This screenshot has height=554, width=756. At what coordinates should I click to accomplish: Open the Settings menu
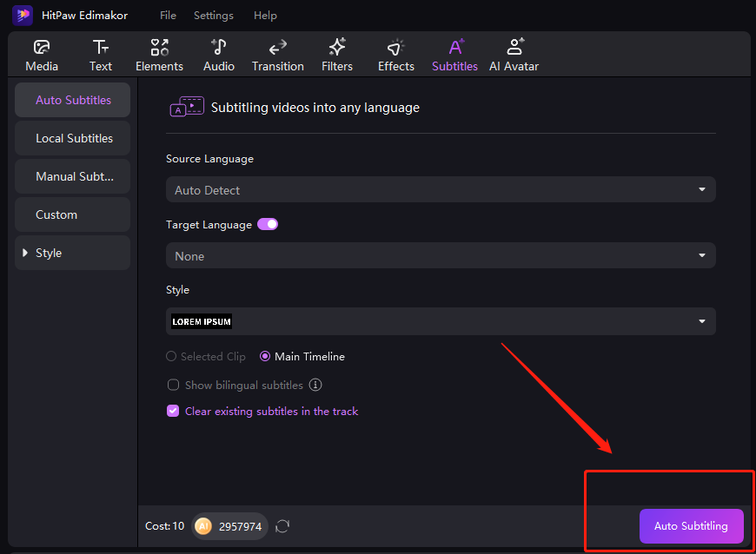[214, 16]
